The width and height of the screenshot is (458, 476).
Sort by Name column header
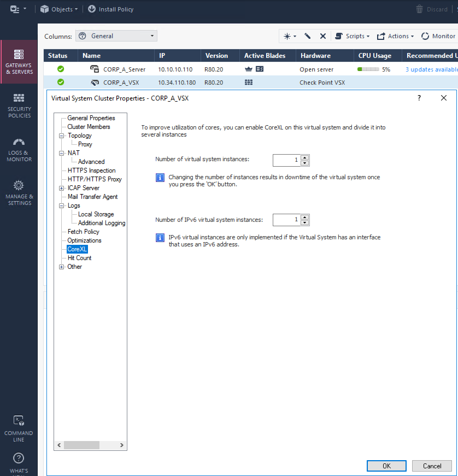point(116,56)
